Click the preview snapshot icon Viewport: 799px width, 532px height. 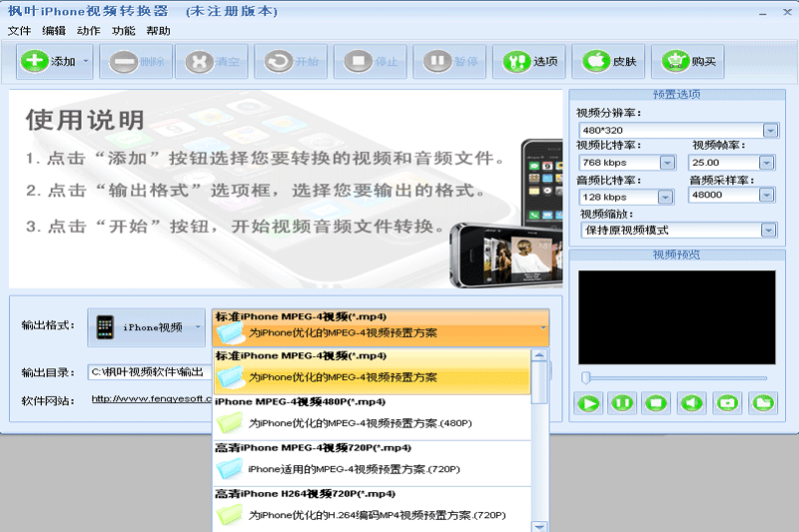(x=727, y=403)
